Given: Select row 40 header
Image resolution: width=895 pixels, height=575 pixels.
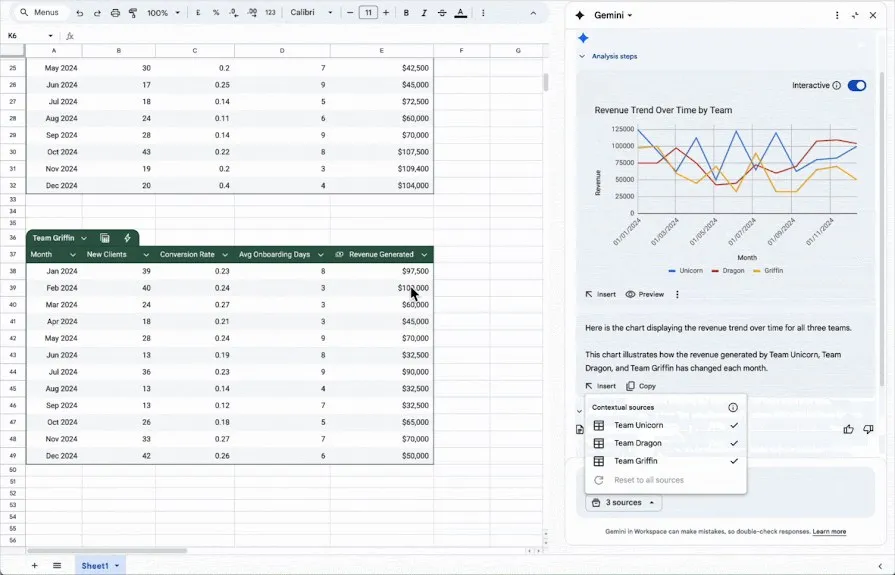Looking at the screenshot, I should click(13, 305).
